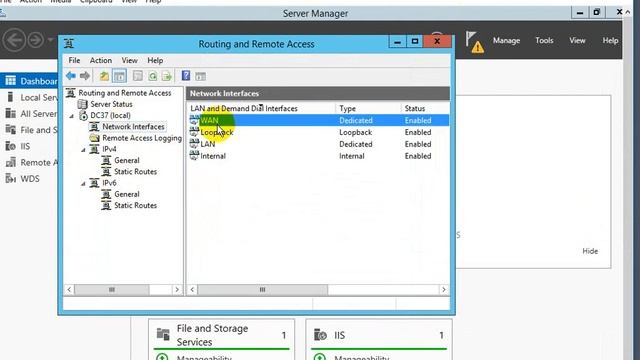Open Server Manager's Help menu

point(610,40)
